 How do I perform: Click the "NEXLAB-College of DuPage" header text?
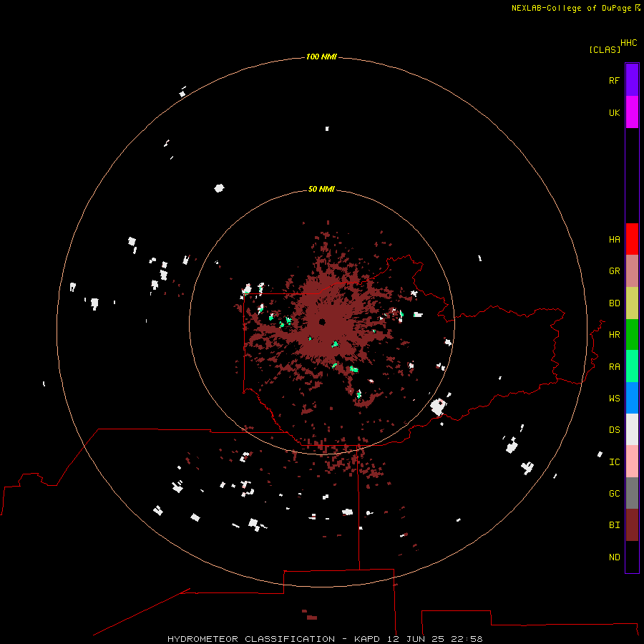571,8
